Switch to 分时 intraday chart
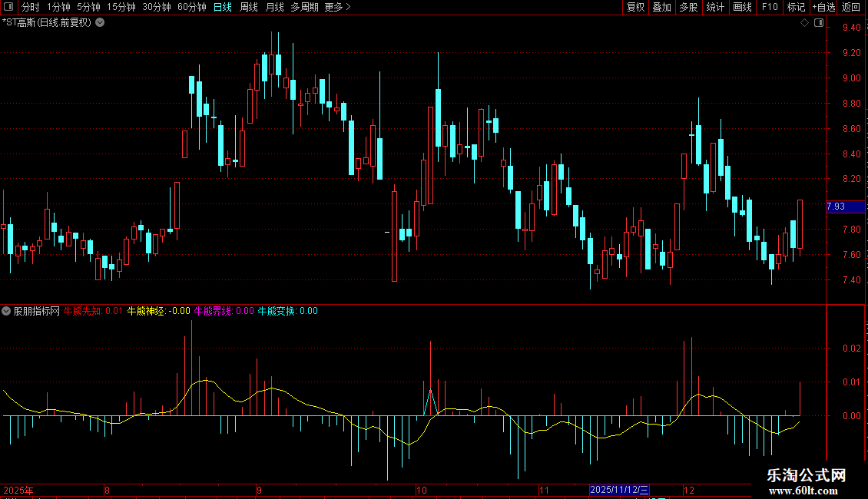The height and width of the screenshot is (499, 868). click(x=31, y=7)
